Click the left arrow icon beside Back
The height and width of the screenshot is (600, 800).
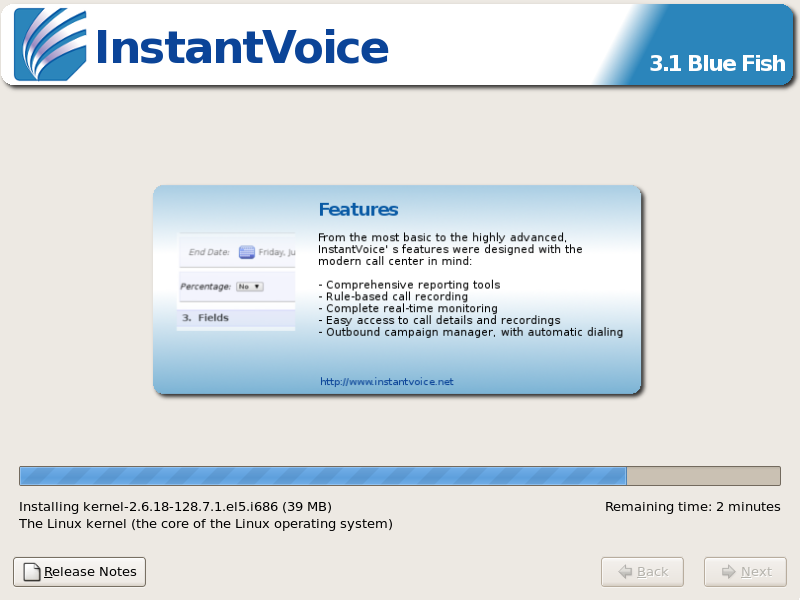pos(625,572)
